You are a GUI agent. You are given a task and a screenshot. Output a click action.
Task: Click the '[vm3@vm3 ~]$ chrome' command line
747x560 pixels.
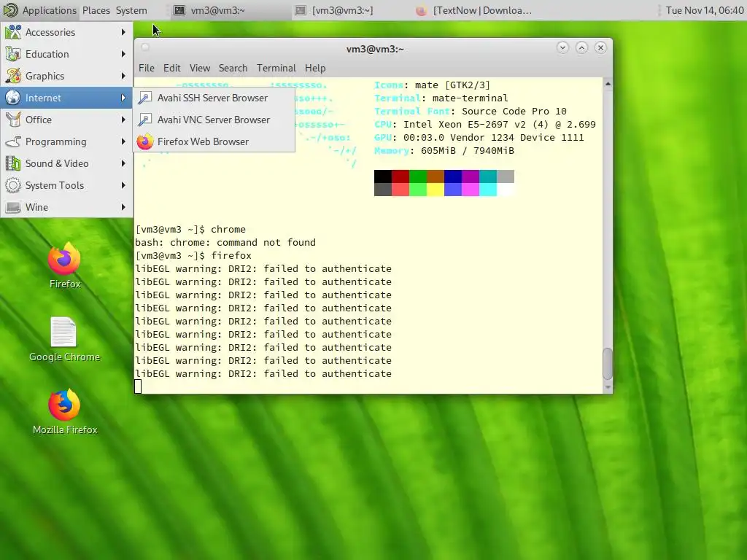[190, 230]
